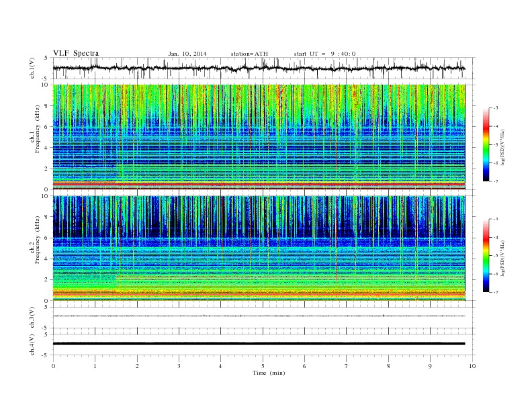This screenshot has width=532, height=411.
Task: Click the ch.2 color scale bar
Action: coord(486,255)
